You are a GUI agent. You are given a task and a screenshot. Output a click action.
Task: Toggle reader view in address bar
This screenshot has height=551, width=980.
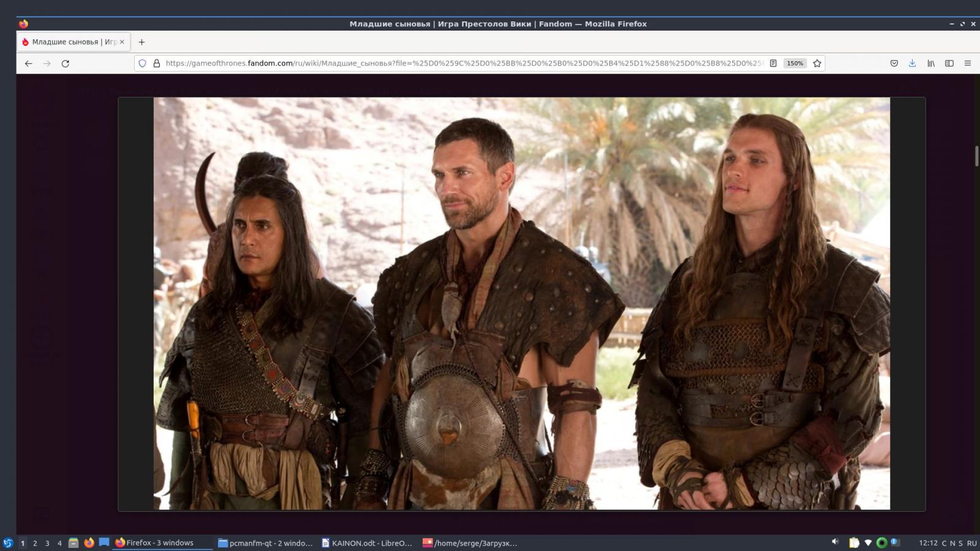coord(774,63)
